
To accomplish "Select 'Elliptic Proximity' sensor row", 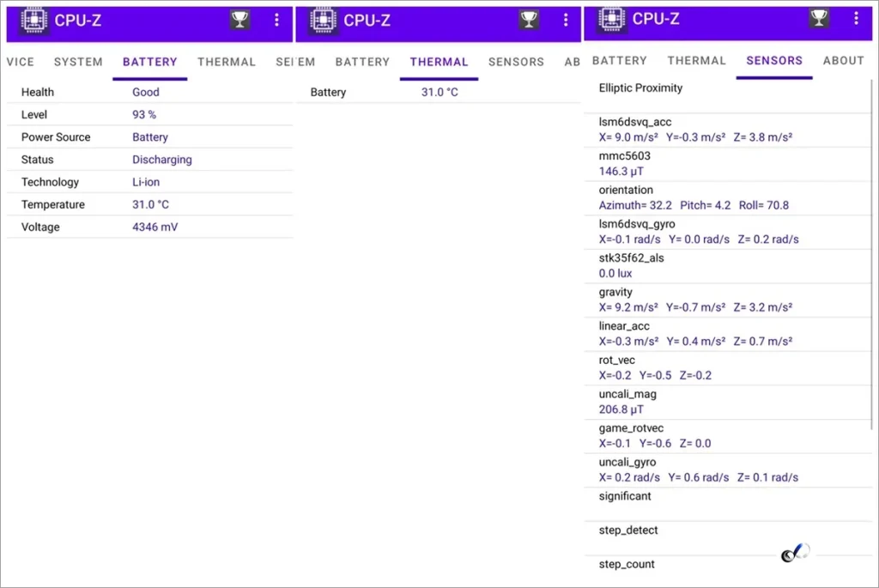I will click(x=727, y=96).
